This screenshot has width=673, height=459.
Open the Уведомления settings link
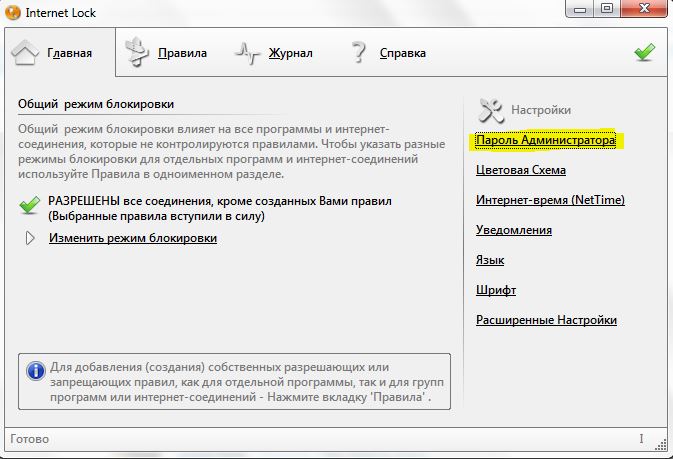point(513,230)
